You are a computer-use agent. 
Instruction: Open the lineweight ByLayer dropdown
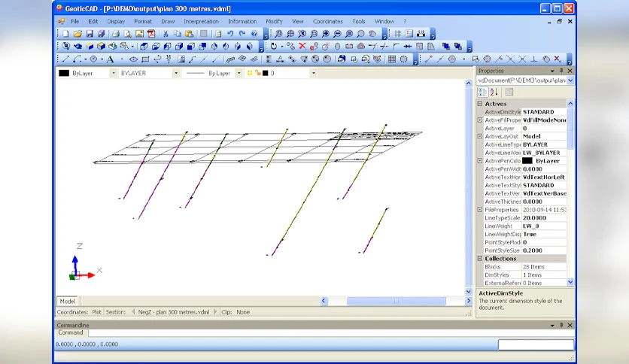[x=239, y=73]
